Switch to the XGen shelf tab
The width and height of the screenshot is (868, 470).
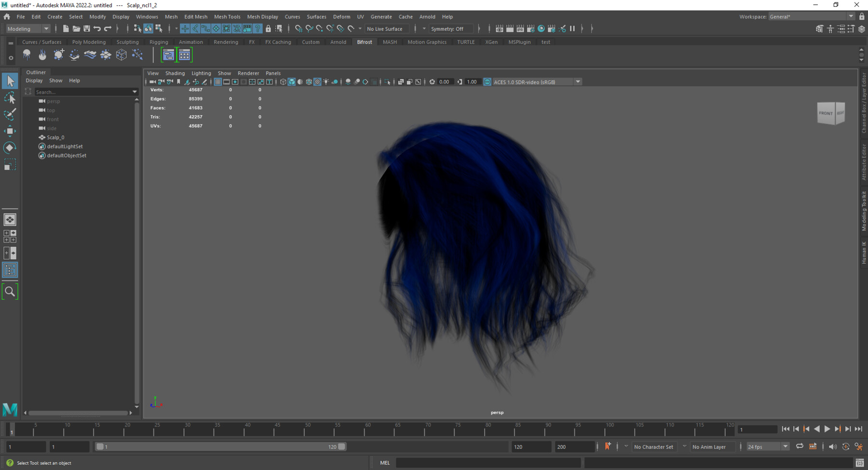[491, 42]
